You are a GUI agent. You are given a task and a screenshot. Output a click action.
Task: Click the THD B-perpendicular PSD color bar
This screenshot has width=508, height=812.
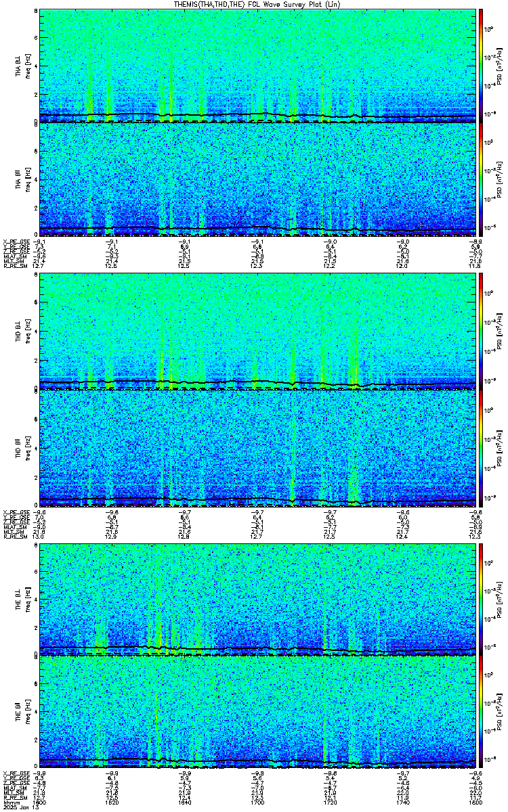(481, 332)
